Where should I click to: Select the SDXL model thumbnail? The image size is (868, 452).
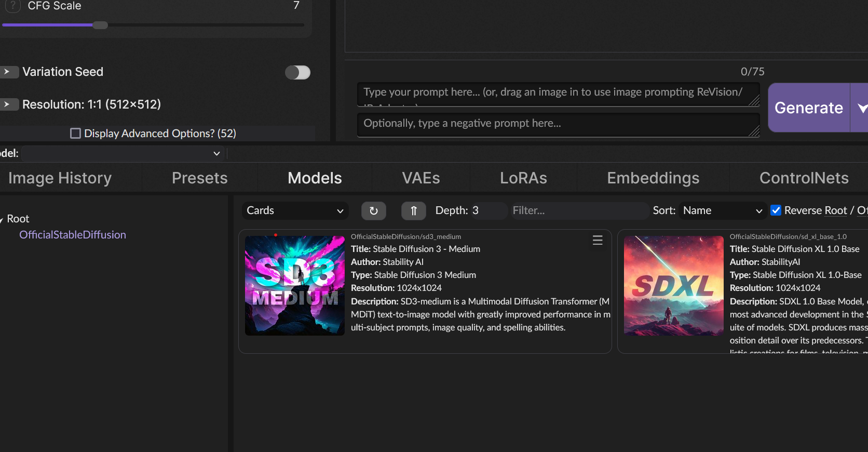674,286
